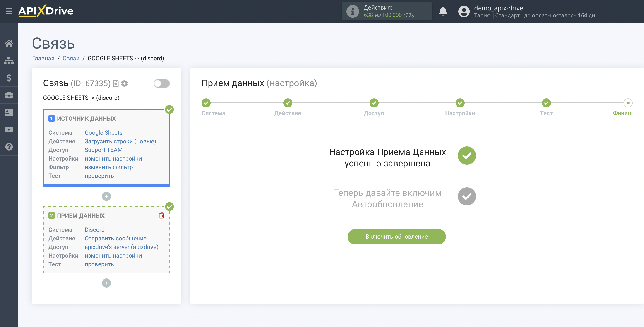This screenshot has width=644, height=327.
Task: Click the Действия counter panel
Action: (387, 11)
